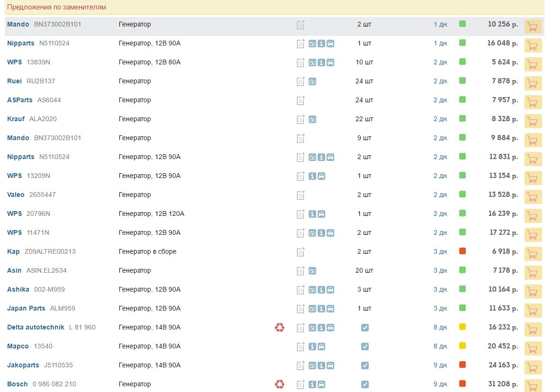Open the ASParts brand link

coord(19,100)
